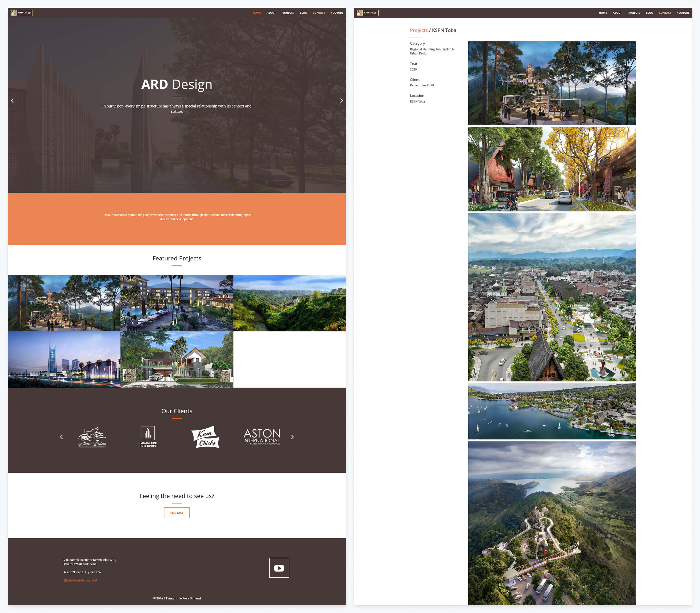This screenshot has height=613, width=700.
Task: Click the Aston International client logo
Action: [x=262, y=437]
